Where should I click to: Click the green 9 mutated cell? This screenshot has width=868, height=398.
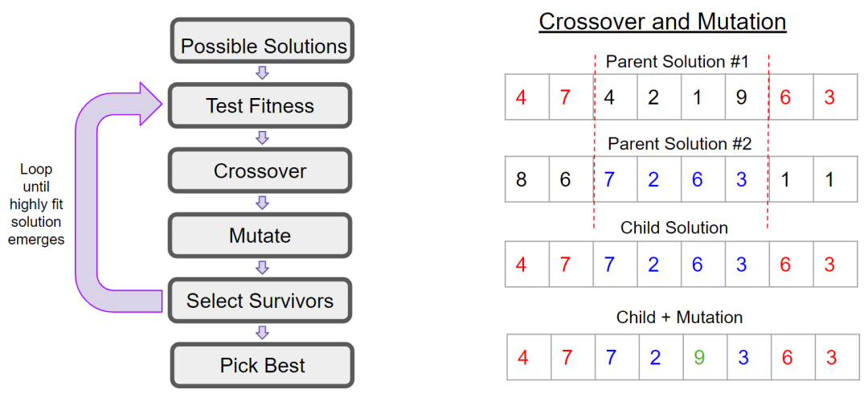(698, 357)
